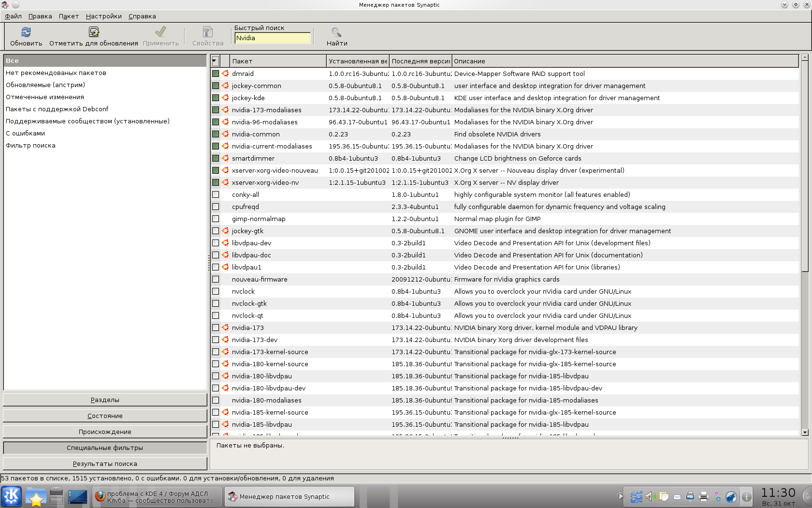Click the Результаты поиска button
The image size is (812, 508).
tap(105, 463)
